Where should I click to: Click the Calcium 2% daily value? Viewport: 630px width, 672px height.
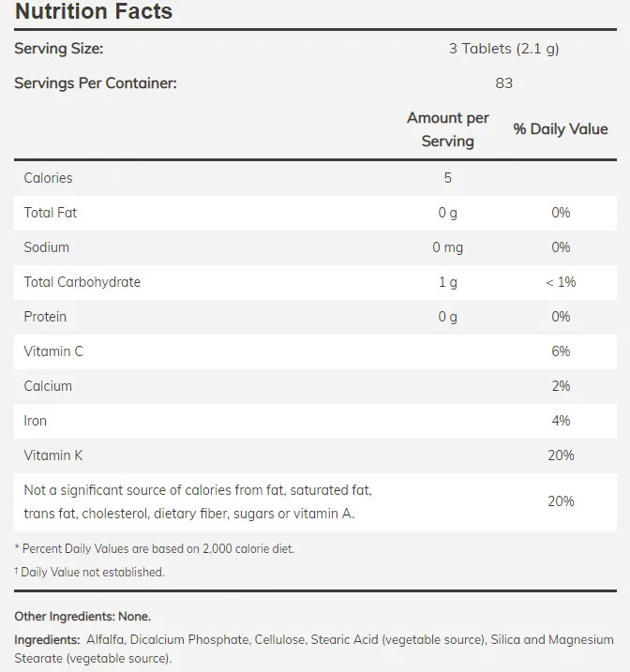(x=561, y=386)
